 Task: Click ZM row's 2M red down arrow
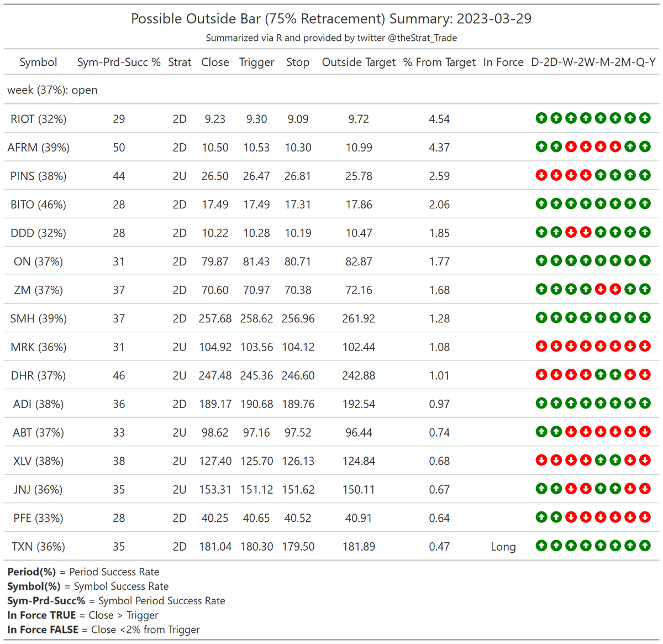(x=615, y=289)
